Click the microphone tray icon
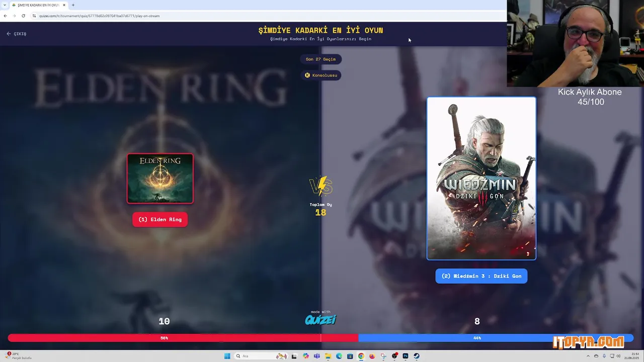Image resolution: width=644 pixels, height=362 pixels. click(604, 356)
